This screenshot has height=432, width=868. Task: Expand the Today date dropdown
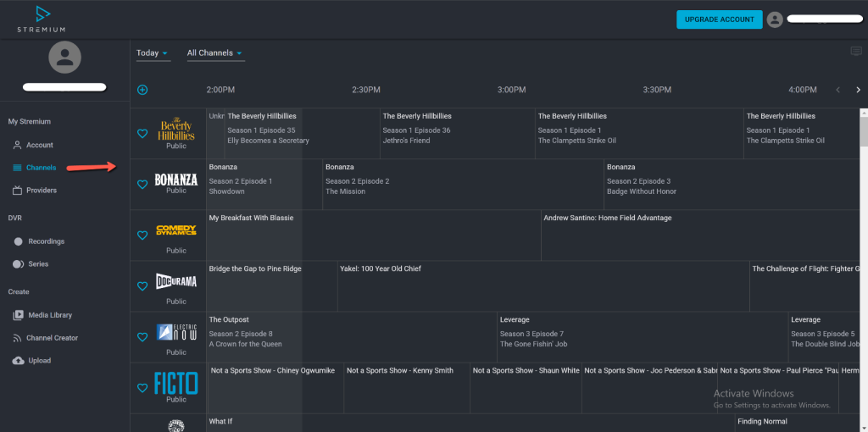tap(153, 53)
